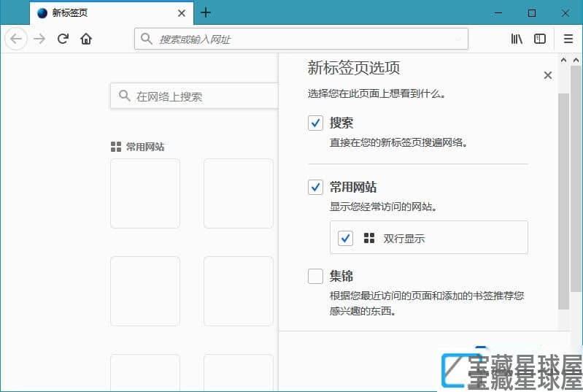Select the 新标签页 tab
The width and height of the screenshot is (583, 392).
(x=112, y=13)
